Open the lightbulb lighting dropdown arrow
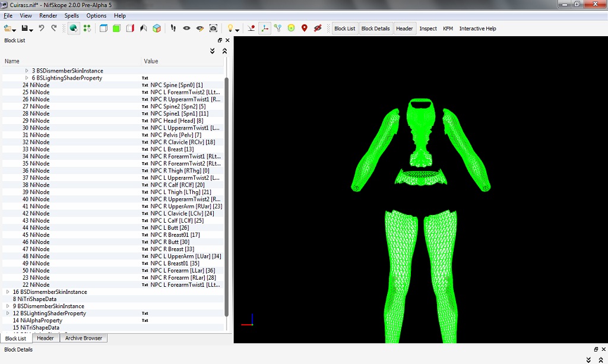608x364 pixels. (x=237, y=30)
